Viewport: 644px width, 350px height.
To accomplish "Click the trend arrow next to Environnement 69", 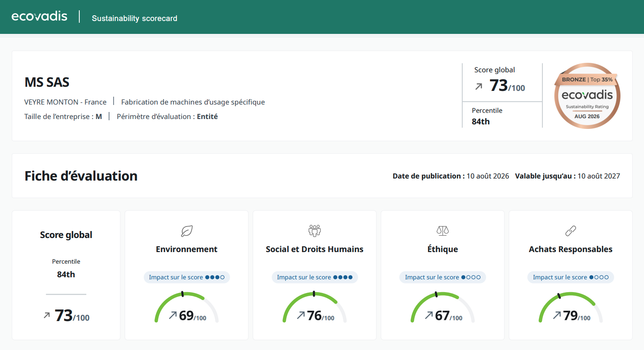I will (173, 315).
